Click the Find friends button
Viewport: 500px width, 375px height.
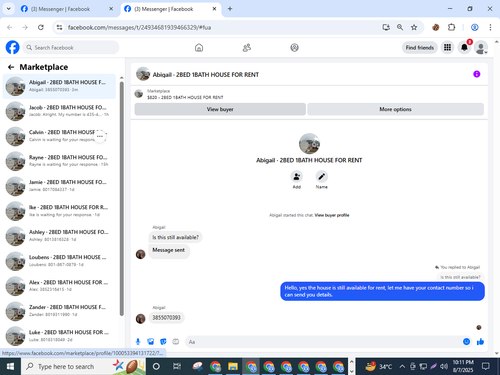(420, 48)
